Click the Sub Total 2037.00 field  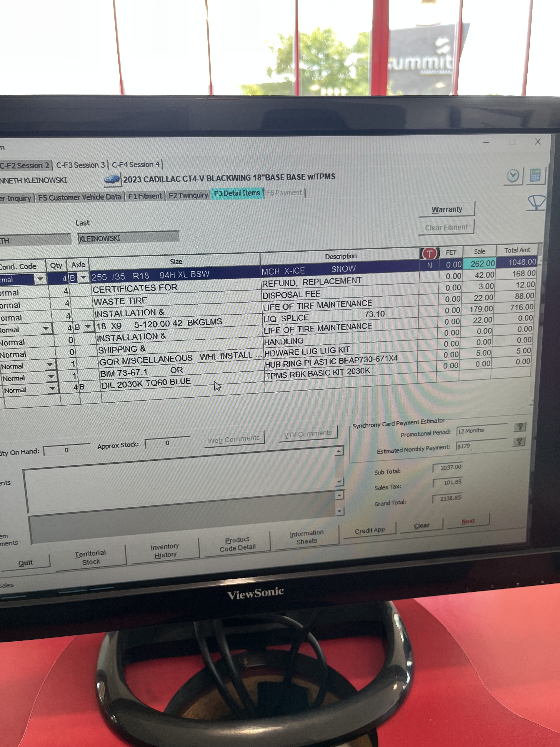point(448,467)
